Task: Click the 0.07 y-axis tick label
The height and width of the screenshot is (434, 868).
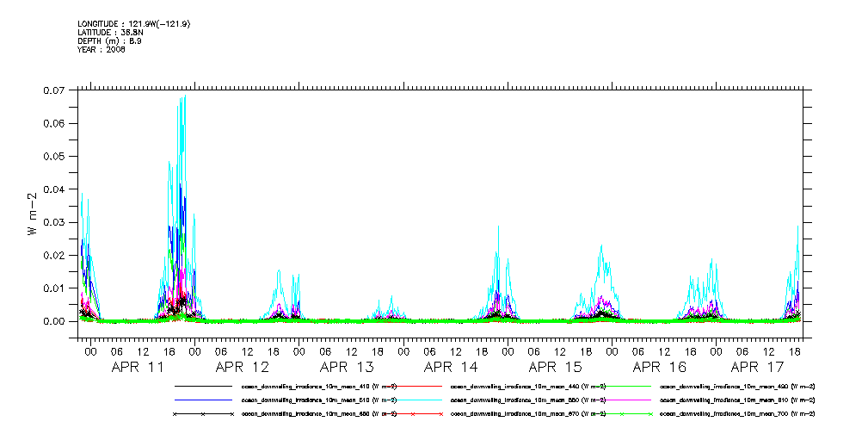Action: click(54, 90)
